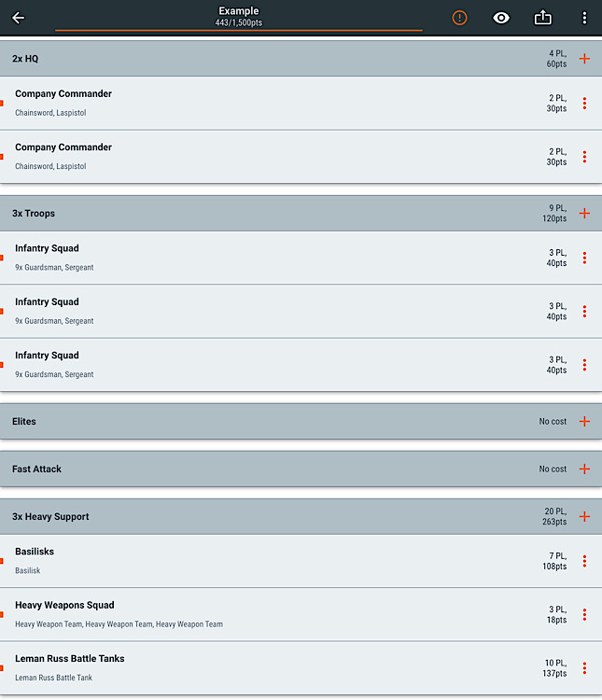Viewport: 602px width, 700px height.
Task: Toggle the roster view eye icon
Action: pos(501,18)
